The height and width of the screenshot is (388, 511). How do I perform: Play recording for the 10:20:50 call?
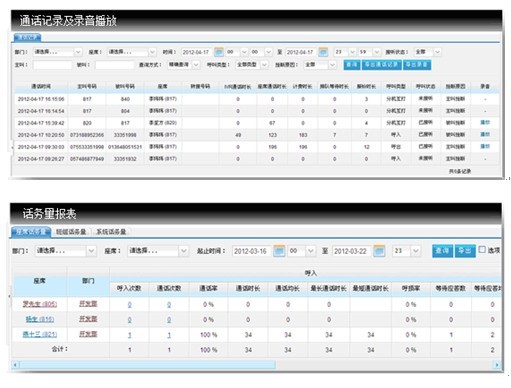coord(485,134)
